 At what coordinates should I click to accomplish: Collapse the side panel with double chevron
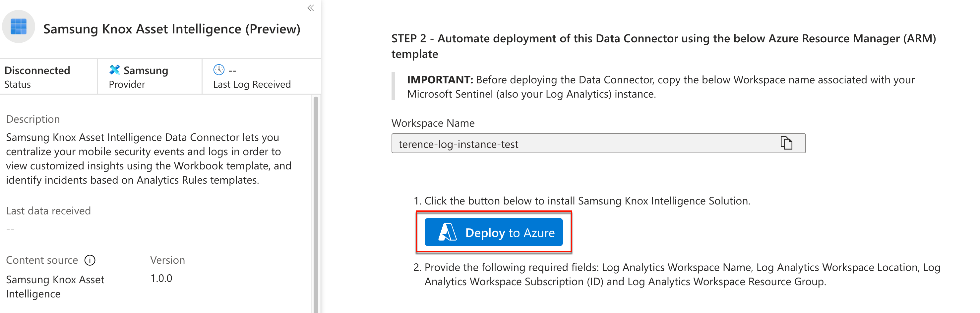point(310,8)
